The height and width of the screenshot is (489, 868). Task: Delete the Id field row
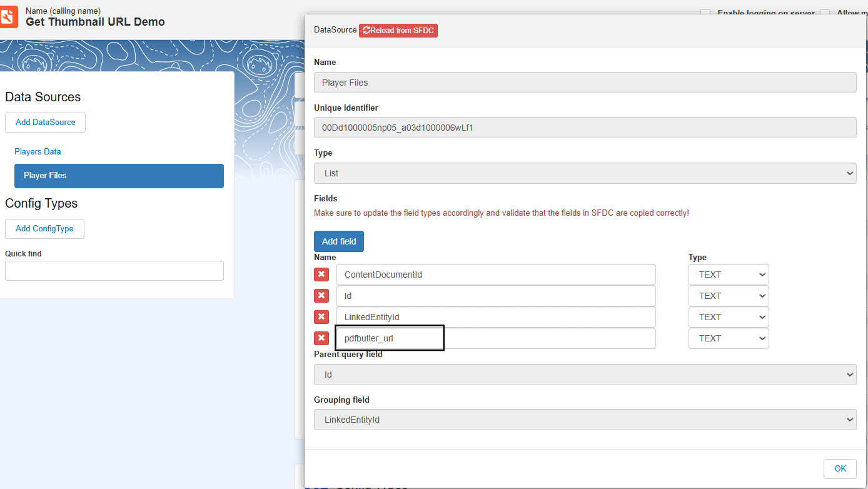pyautogui.click(x=321, y=296)
